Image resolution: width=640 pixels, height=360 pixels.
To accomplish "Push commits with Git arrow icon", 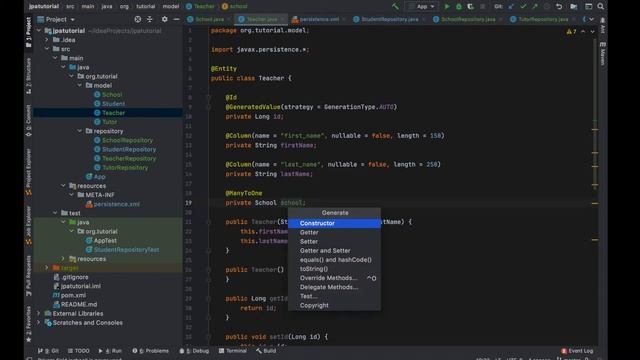I will coord(535,7).
